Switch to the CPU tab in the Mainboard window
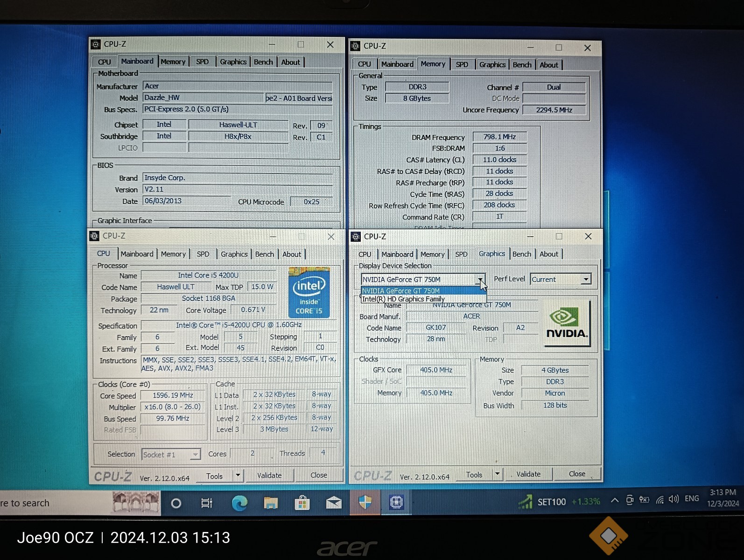 105,62
